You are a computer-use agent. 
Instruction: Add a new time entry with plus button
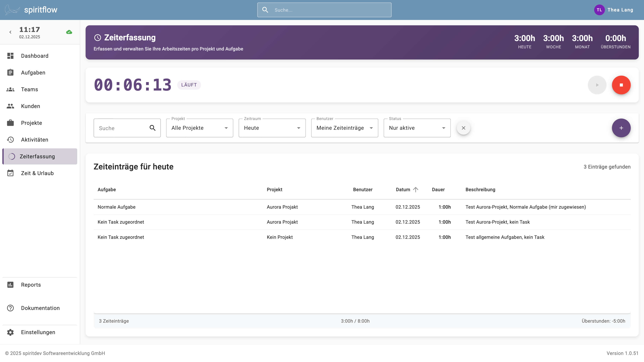[621, 128]
